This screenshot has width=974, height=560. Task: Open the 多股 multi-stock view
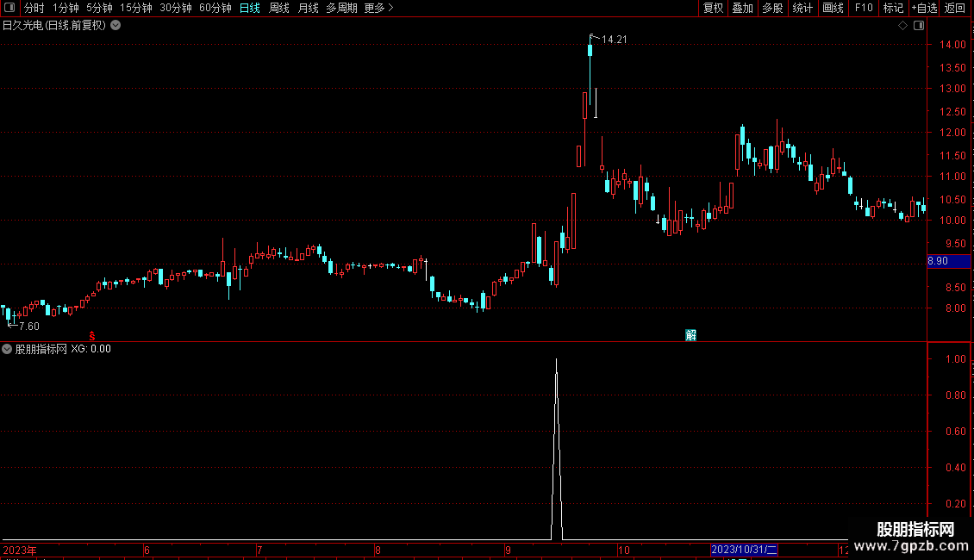click(773, 8)
